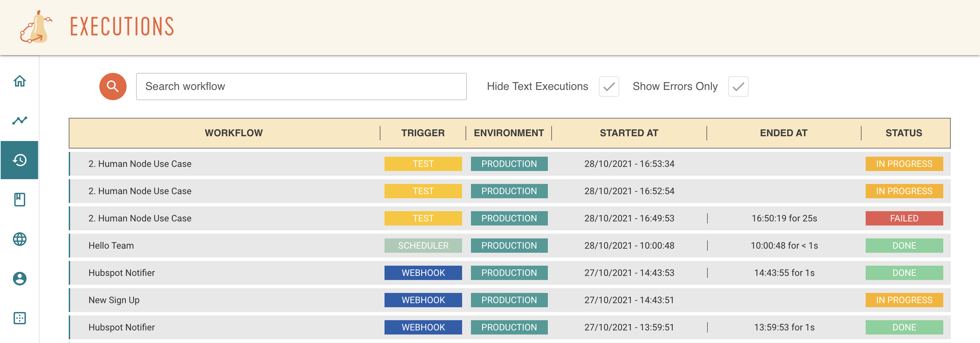Click IN PROGRESS status in 16:52:54 row
This screenshot has height=343, width=980.
904,191
